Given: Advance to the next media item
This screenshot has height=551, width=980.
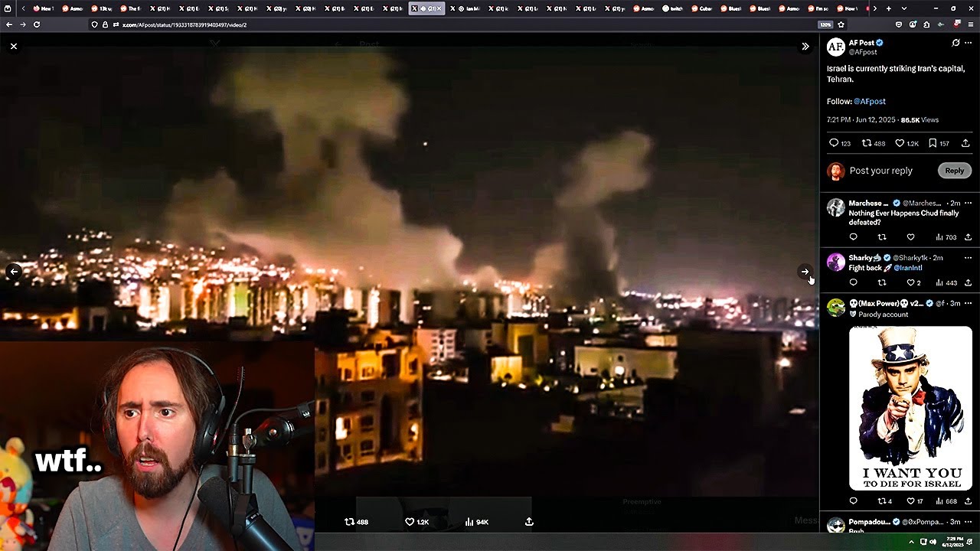Looking at the screenshot, I should 805,272.
